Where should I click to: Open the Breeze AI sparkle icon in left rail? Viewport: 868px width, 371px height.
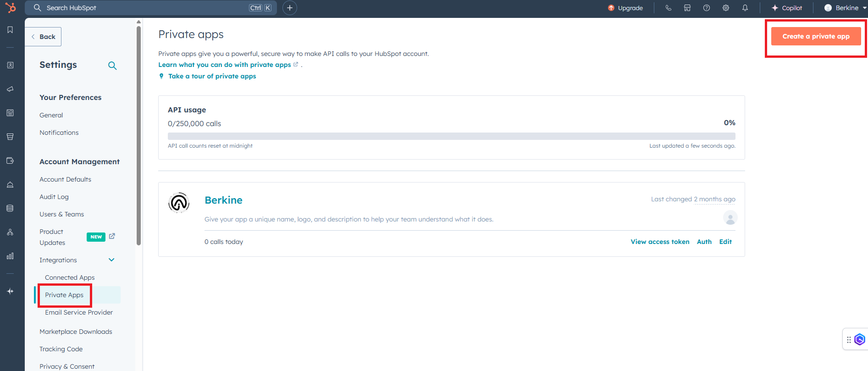pyautogui.click(x=10, y=291)
